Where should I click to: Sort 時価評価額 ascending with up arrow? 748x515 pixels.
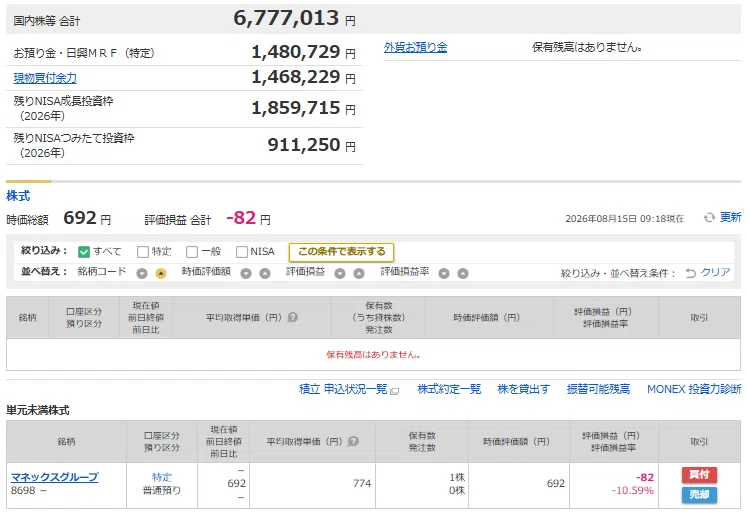[x=265, y=273]
